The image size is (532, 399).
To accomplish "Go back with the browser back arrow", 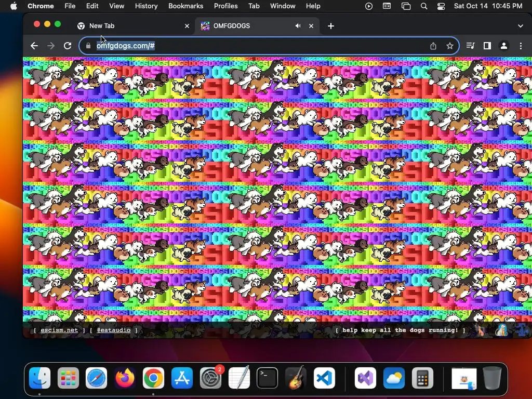I will coord(34,46).
